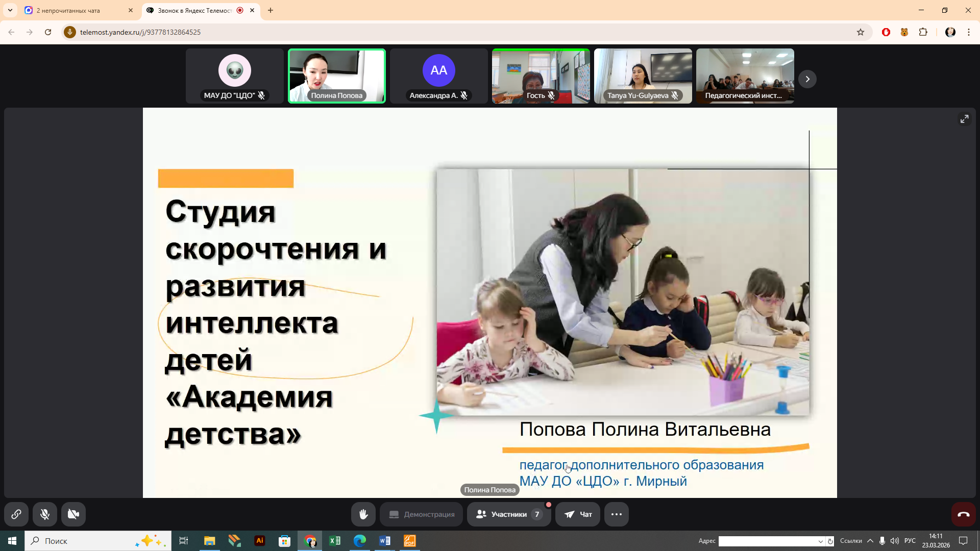Show next participants with right chevron
The width and height of the screenshot is (980, 551).
807,79
